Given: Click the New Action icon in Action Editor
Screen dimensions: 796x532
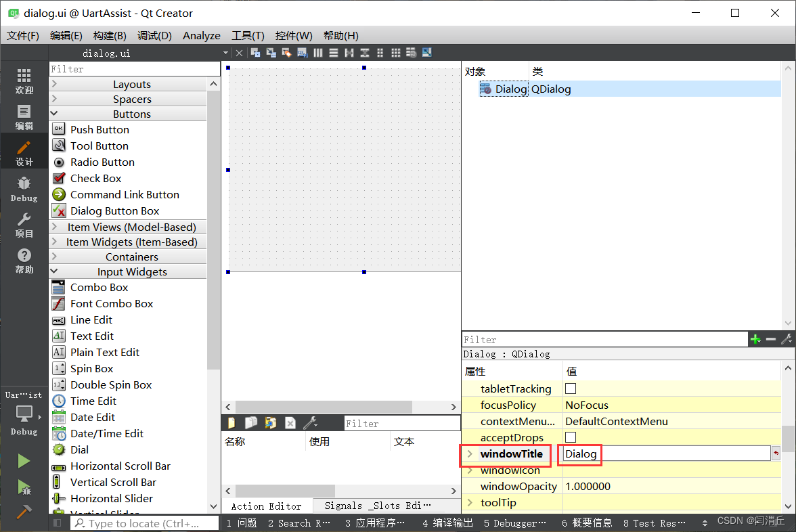Looking at the screenshot, I should [231, 423].
